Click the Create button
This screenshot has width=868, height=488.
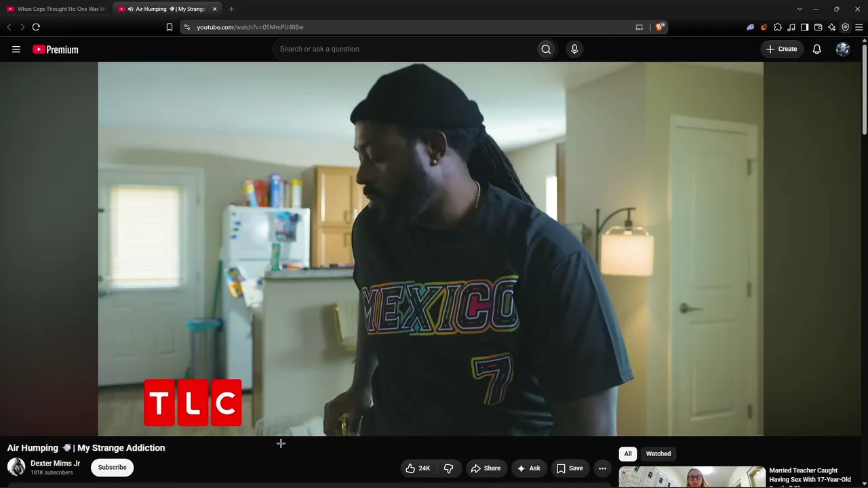pyautogui.click(x=782, y=49)
